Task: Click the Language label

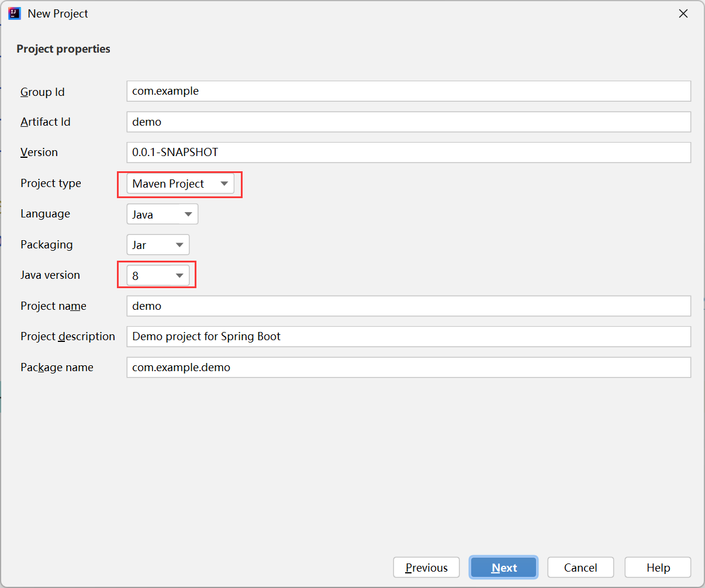Action: (45, 213)
